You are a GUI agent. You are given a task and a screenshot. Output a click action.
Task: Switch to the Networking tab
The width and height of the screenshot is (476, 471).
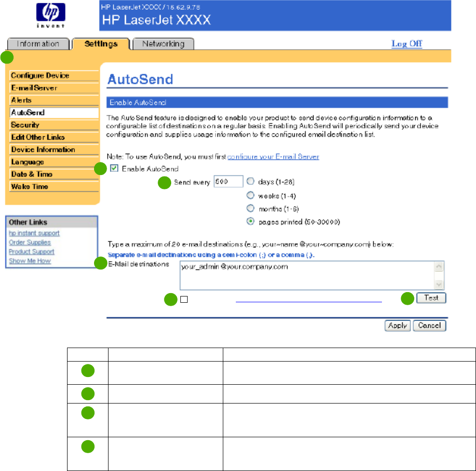pyautogui.click(x=163, y=44)
